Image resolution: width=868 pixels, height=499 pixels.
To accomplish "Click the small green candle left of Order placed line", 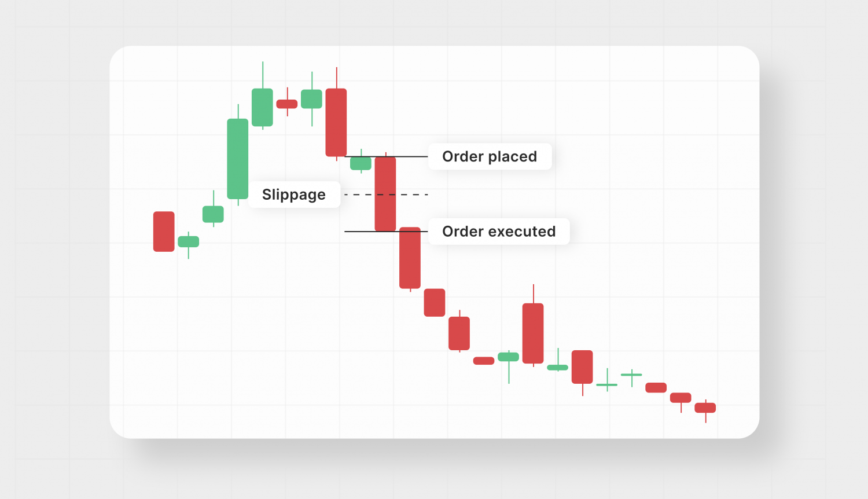I will tap(361, 163).
